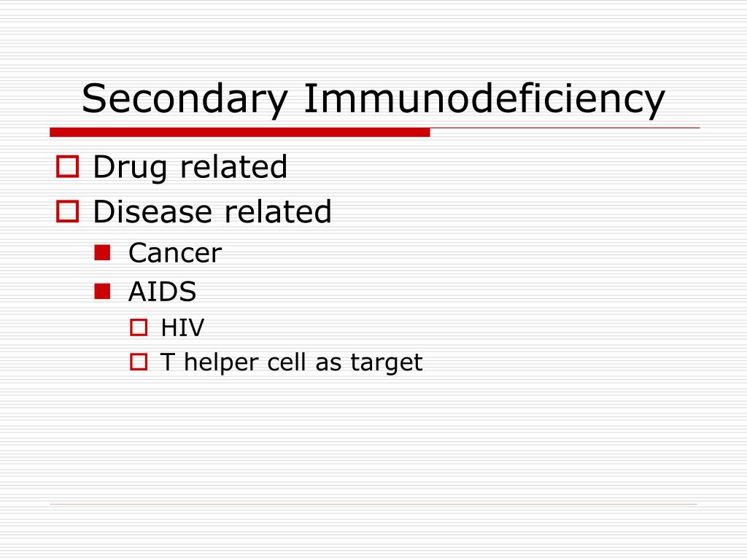Click the word related after Drug

coord(234,167)
